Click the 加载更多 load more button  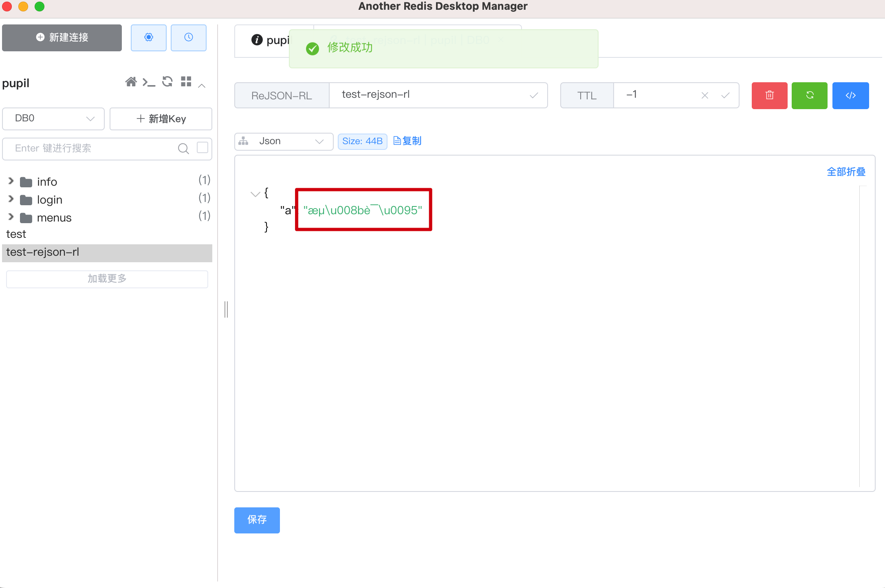(107, 279)
